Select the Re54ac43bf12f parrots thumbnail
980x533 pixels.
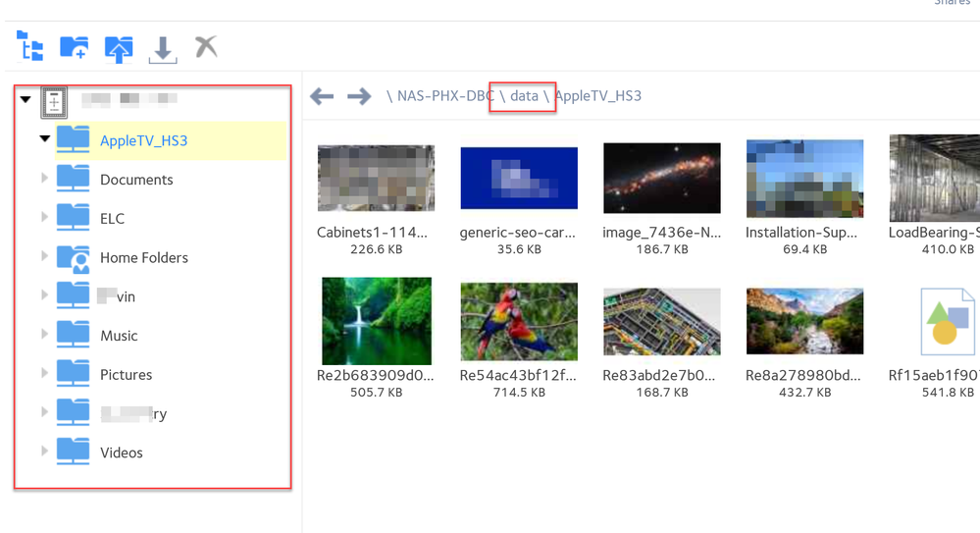point(519,322)
